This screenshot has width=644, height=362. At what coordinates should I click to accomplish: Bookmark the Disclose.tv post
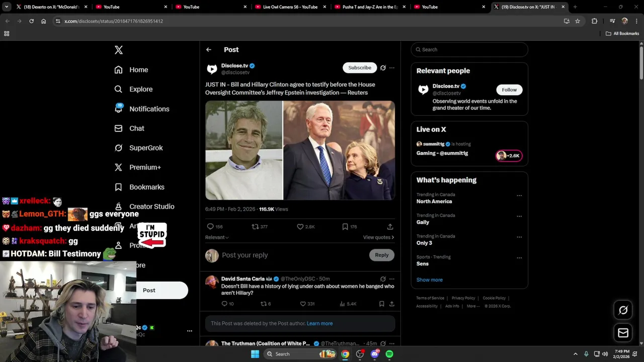click(x=349, y=227)
